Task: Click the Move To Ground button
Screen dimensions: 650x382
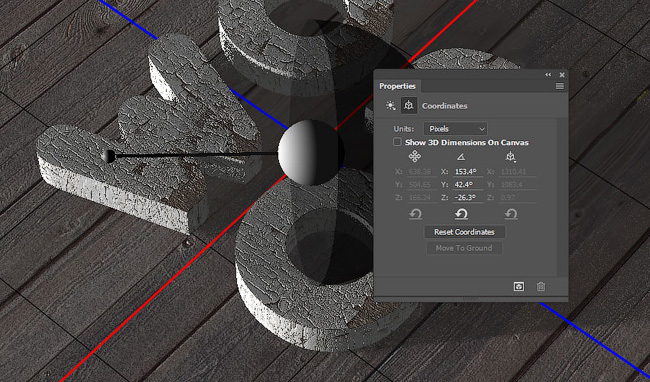Action: click(464, 248)
